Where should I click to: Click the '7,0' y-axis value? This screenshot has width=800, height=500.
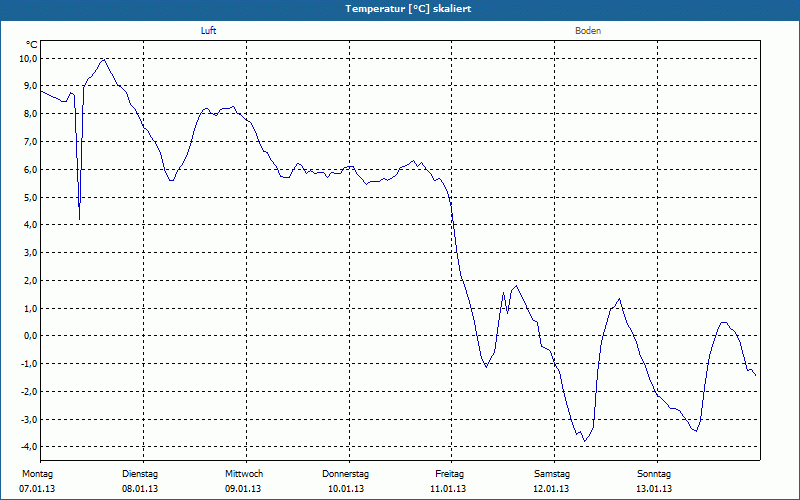31,142
